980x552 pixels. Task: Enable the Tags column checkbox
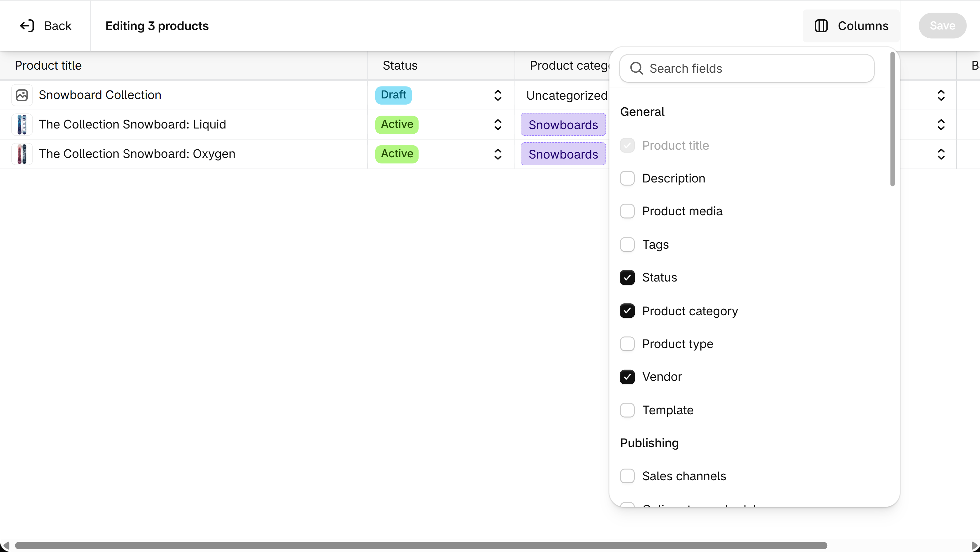(627, 245)
